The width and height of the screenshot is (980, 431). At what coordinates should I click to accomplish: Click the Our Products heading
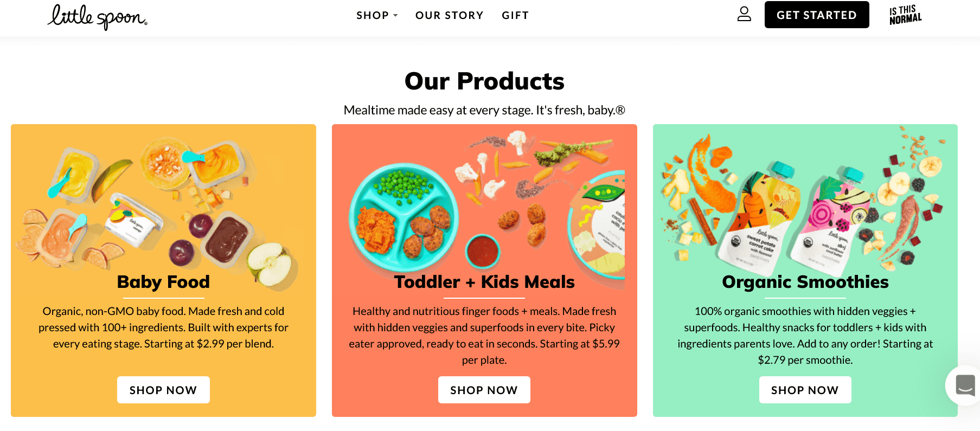(484, 81)
